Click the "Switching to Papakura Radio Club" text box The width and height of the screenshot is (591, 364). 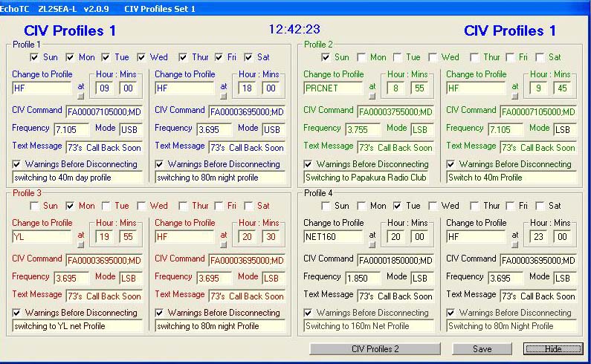(x=368, y=178)
